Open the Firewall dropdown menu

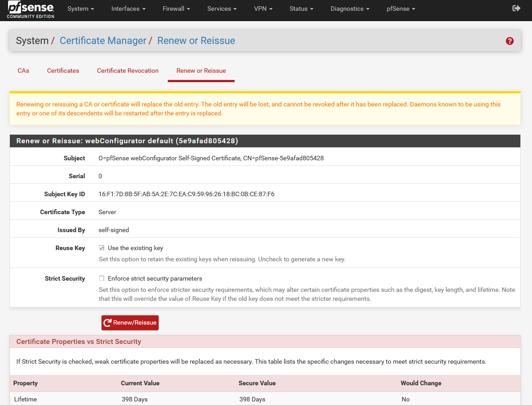176,9
